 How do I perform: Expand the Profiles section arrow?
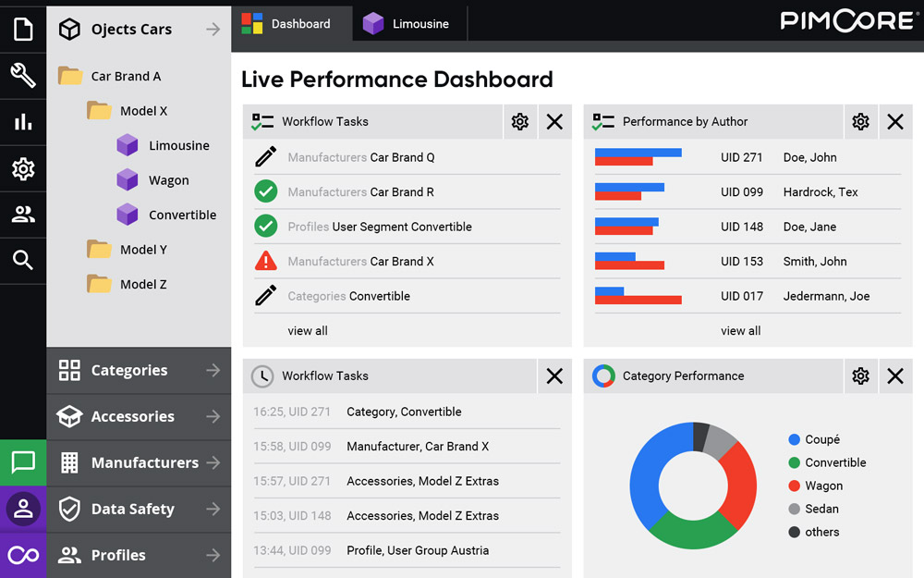tap(213, 555)
